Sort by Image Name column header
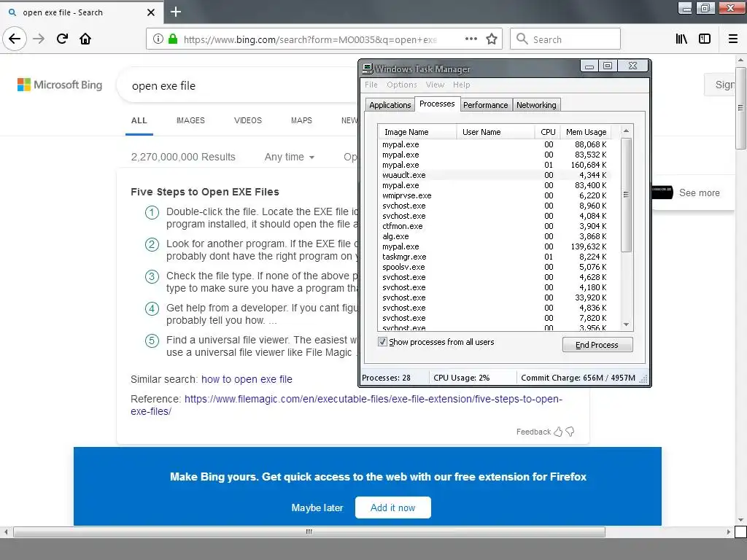The image size is (747, 560). (x=417, y=132)
